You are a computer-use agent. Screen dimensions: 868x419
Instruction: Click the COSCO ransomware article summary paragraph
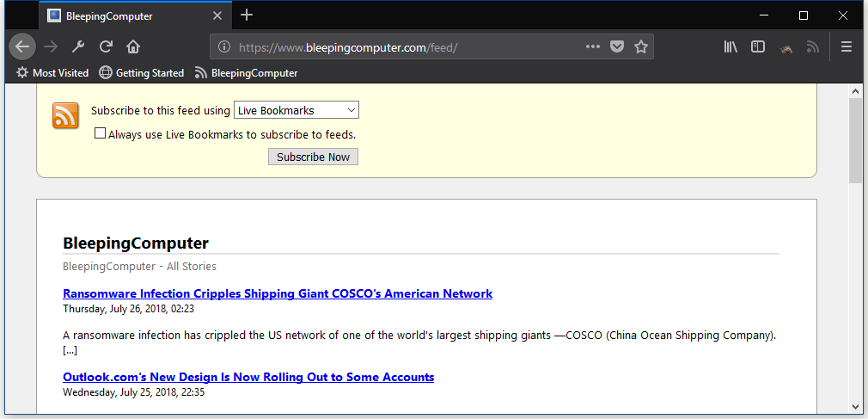point(419,342)
